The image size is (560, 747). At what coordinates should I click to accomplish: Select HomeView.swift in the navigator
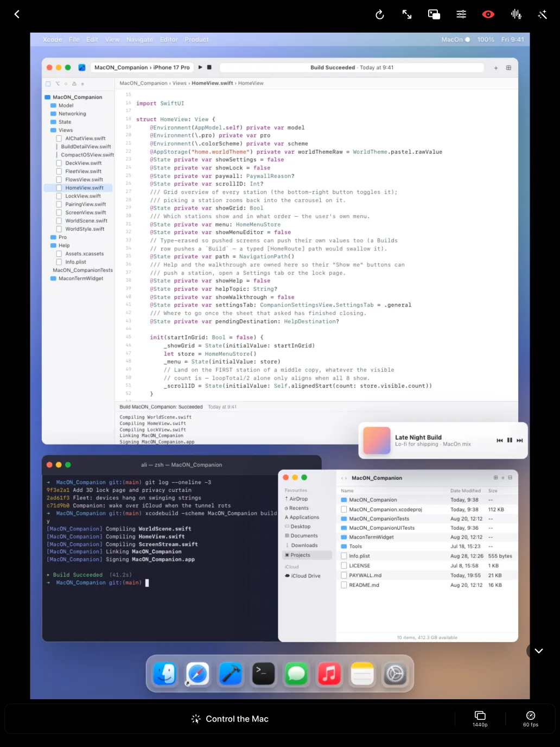[78, 188]
